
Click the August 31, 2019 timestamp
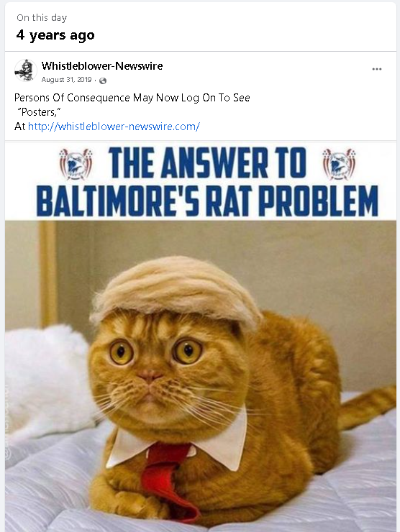click(66, 80)
